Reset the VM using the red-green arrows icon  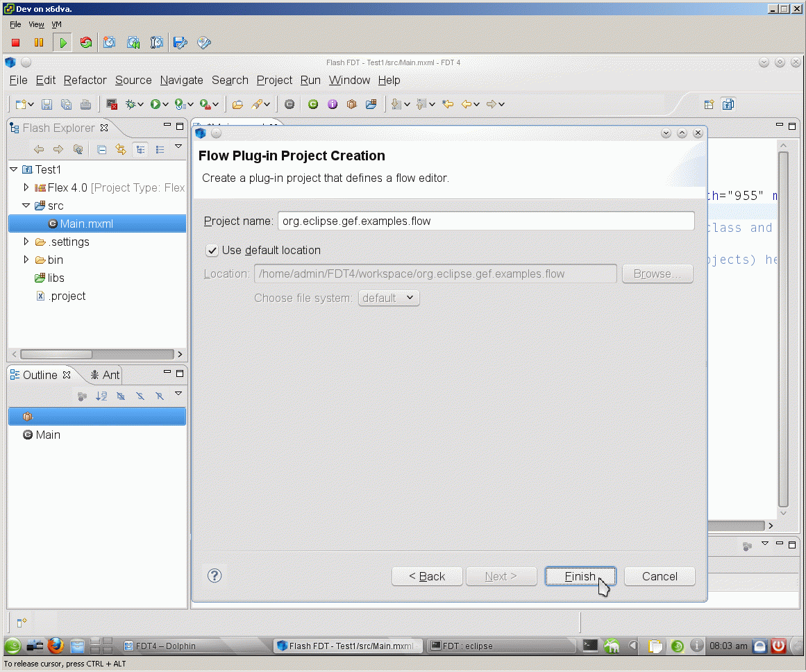[x=86, y=42]
